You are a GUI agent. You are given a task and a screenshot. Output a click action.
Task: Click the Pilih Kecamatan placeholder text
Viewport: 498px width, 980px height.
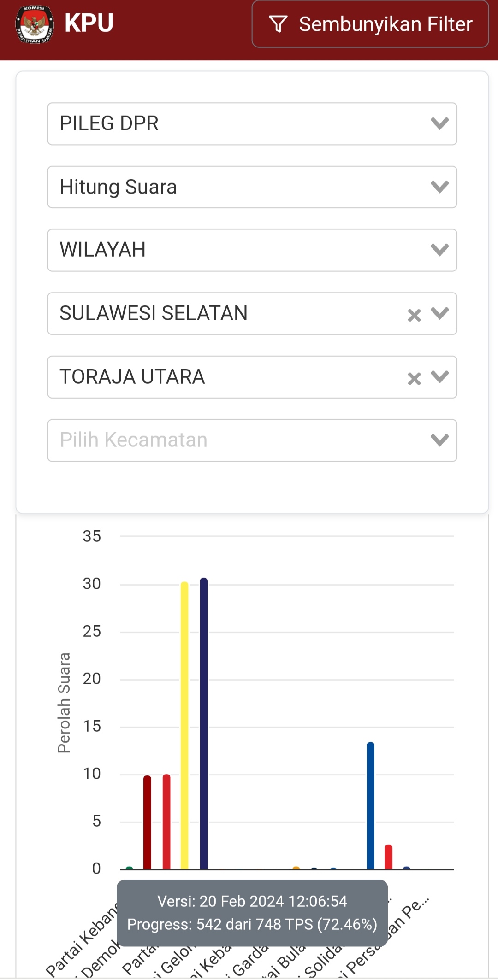[x=134, y=440]
